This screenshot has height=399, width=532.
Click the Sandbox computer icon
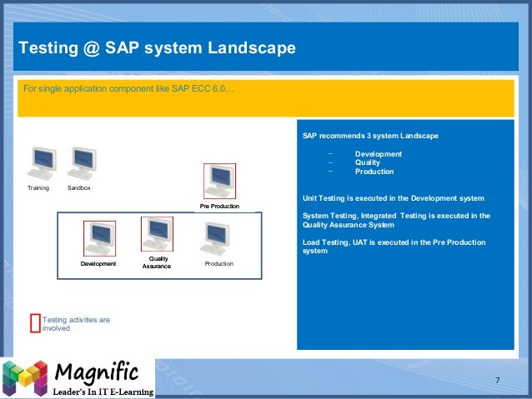(x=82, y=163)
